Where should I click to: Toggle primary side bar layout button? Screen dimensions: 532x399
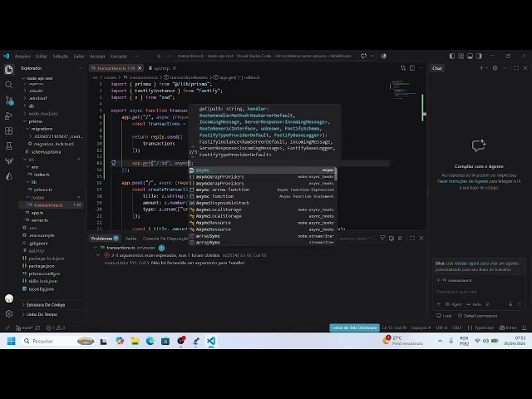coord(452,56)
